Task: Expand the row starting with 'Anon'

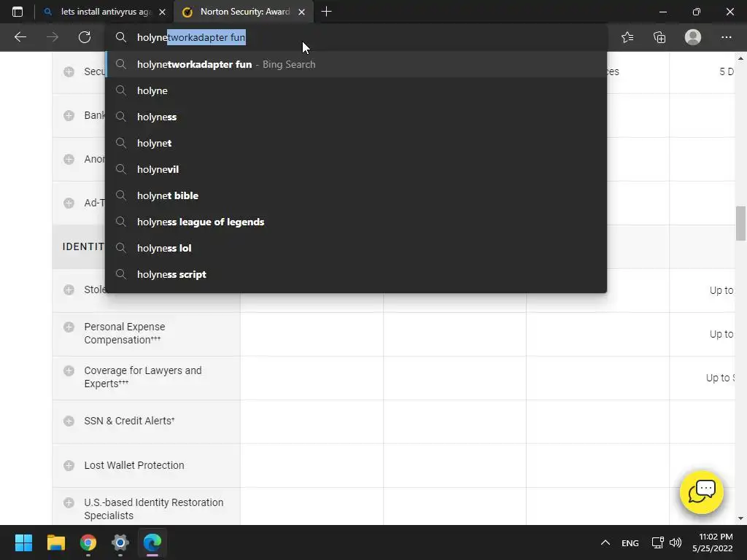Action: 69,159
